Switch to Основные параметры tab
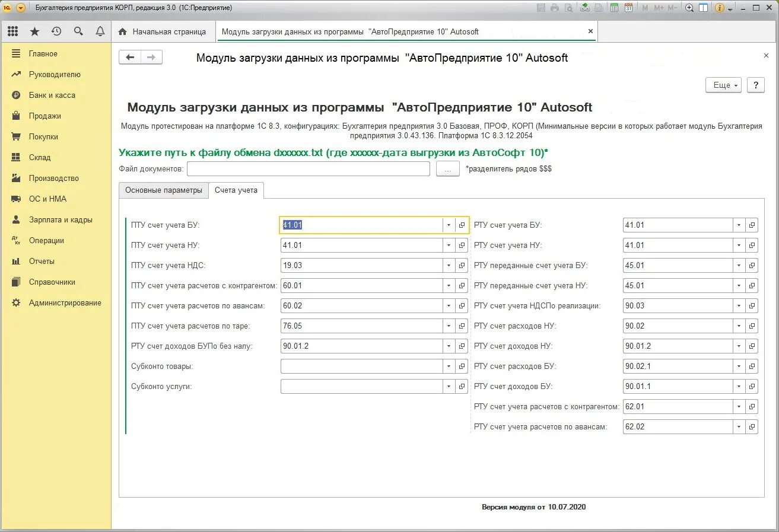779x532 pixels. [x=164, y=190]
